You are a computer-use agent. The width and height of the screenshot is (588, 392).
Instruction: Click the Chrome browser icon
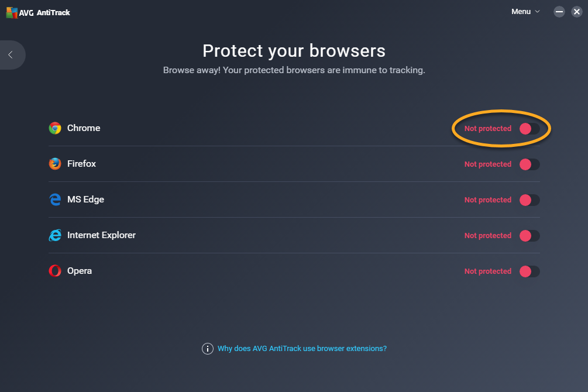[x=55, y=128]
